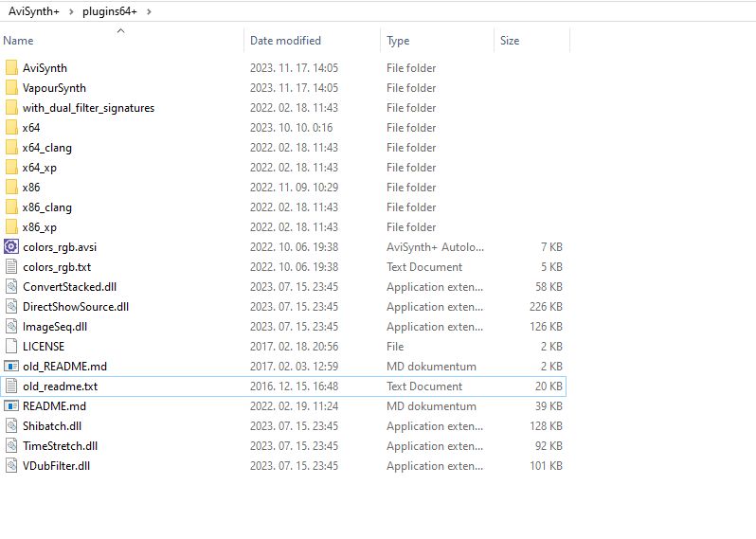Select the VapourSynth folder name
This screenshot has height=539, width=756.
55,88
